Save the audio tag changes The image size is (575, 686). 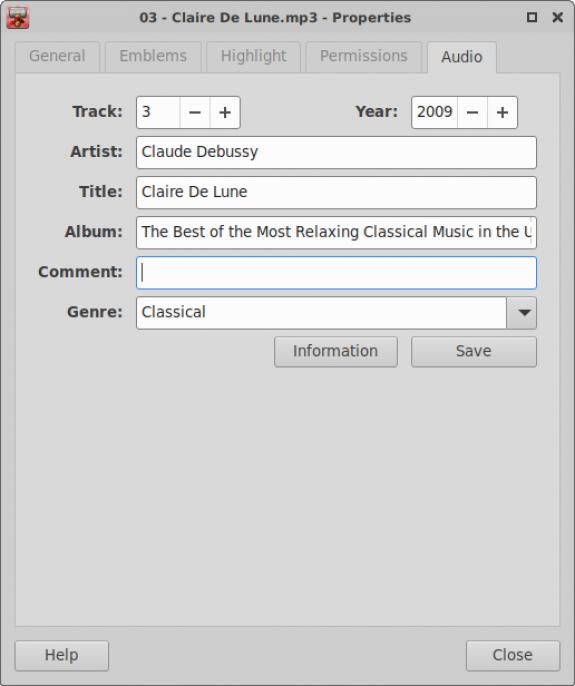coord(473,351)
